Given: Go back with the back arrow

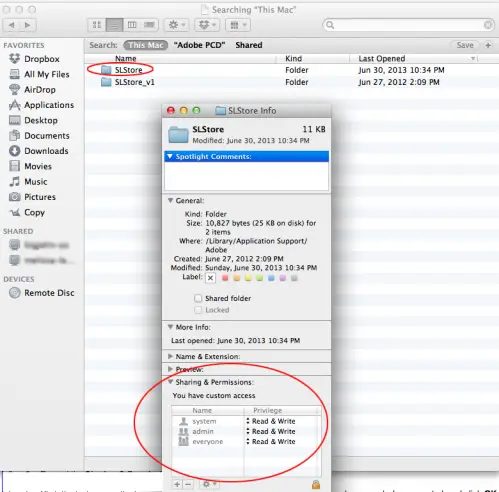Looking at the screenshot, I should (12, 25).
